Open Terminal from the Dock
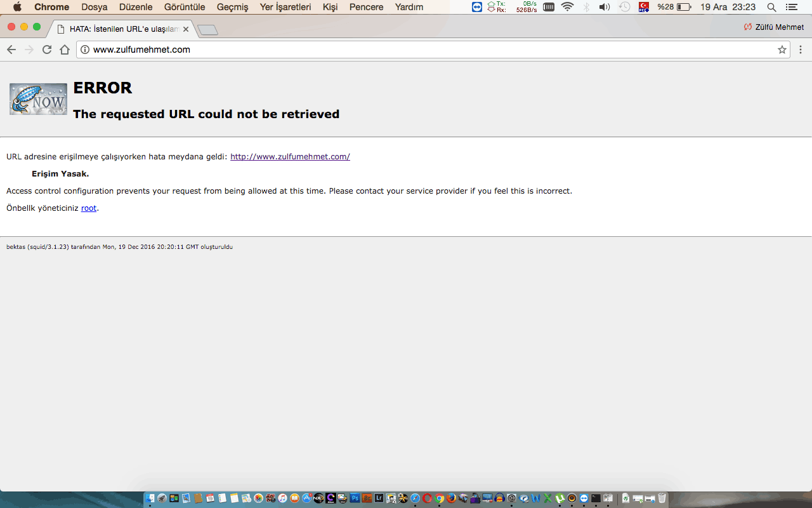Image resolution: width=812 pixels, height=508 pixels. (596, 498)
